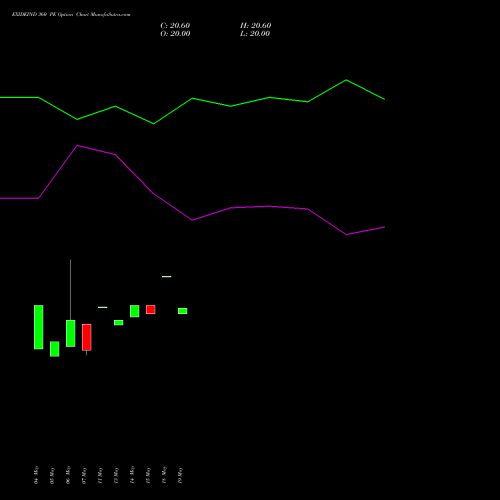Click the chart title text at top left
This screenshot has width=500, height=500.
pyautogui.click(x=71, y=14)
